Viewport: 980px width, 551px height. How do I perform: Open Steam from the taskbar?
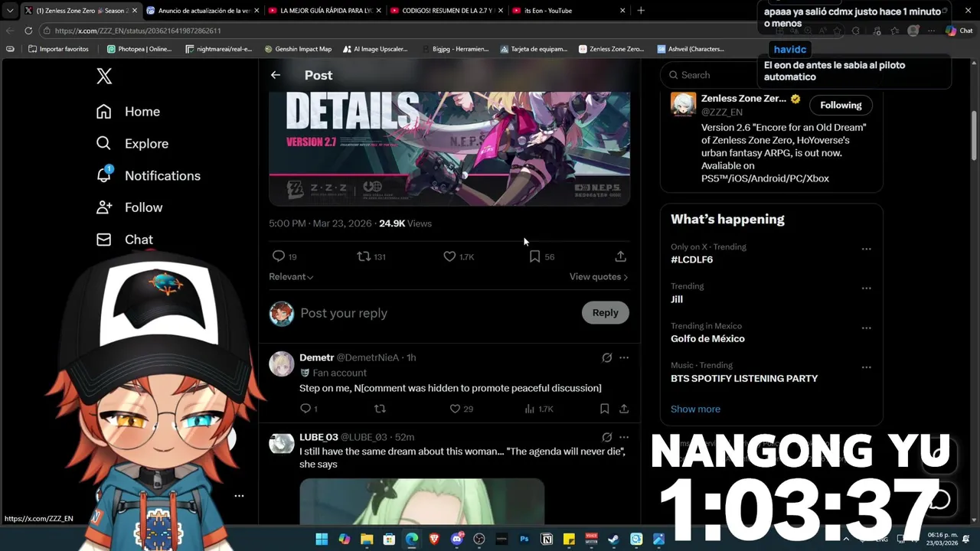(613, 540)
